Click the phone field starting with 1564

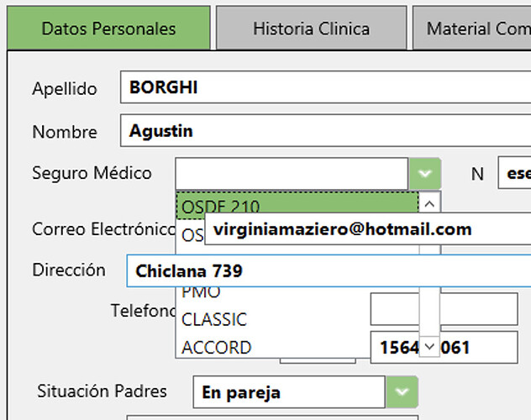444,347
